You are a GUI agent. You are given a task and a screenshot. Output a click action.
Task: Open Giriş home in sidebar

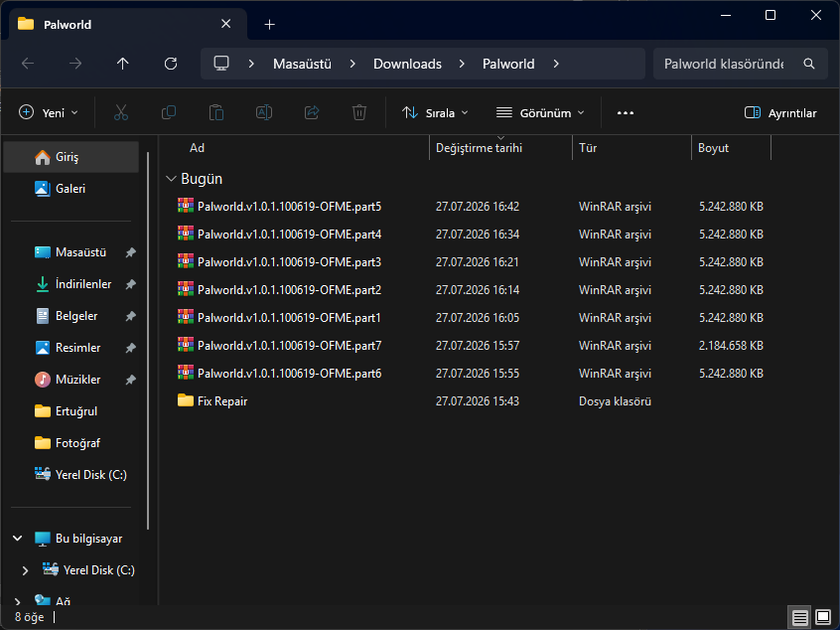pyautogui.click(x=70, y=157)
